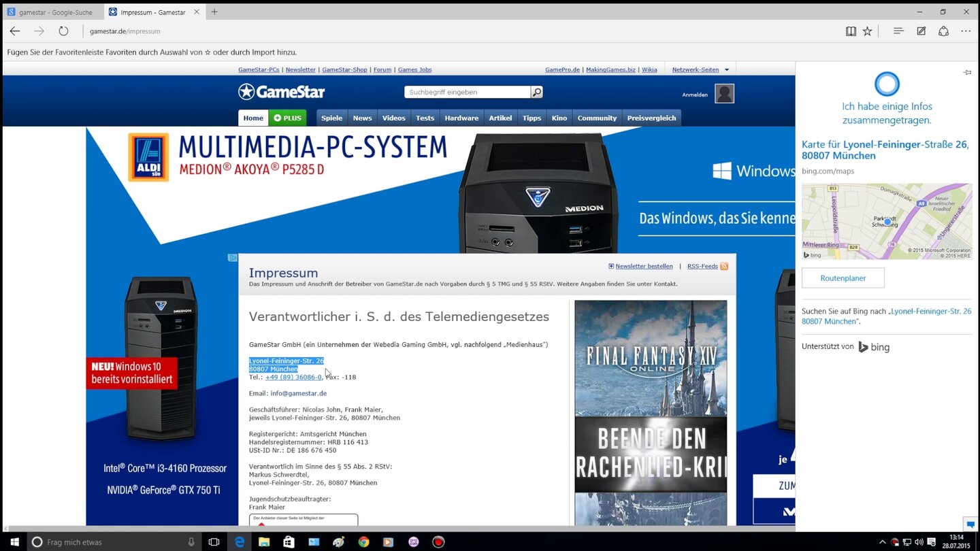Open the Preisvergleich menu item
The height and width of the screenshot is (551, 980).
pos(651,118)
